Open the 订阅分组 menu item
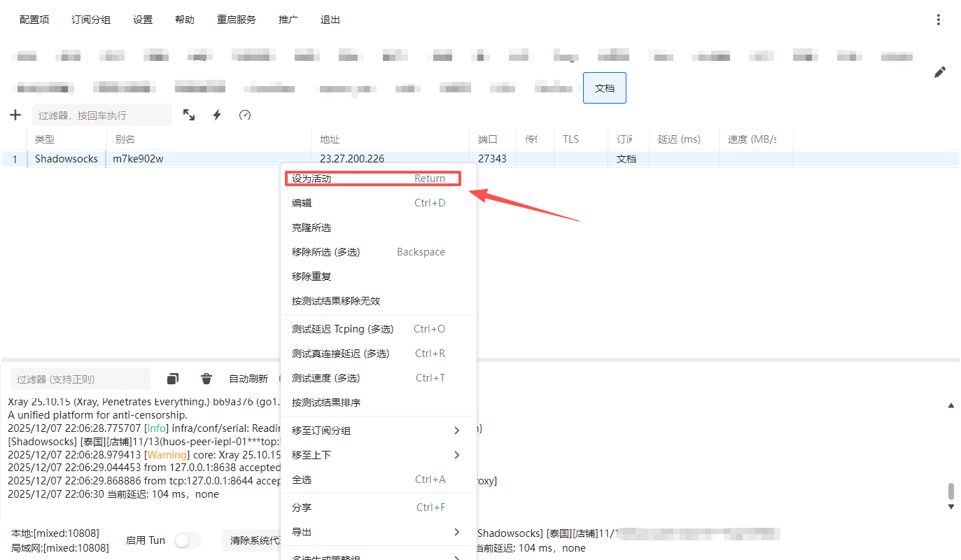This screenshot has width=961, height=560. coord(90,20)
